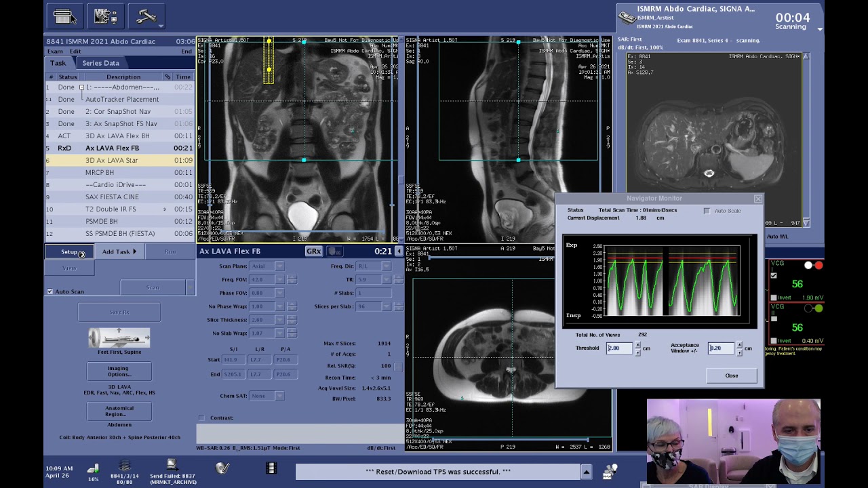Image resolution: width=868 pixels, height=488 pixels.
Task: Switch to the Task tab
Action: (58, 63)
